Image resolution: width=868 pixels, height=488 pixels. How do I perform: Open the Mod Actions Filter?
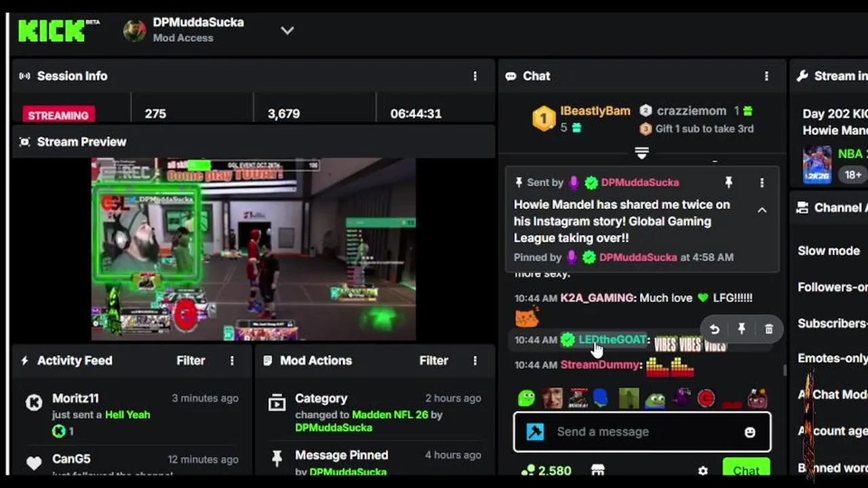click(x=433, y=361)
